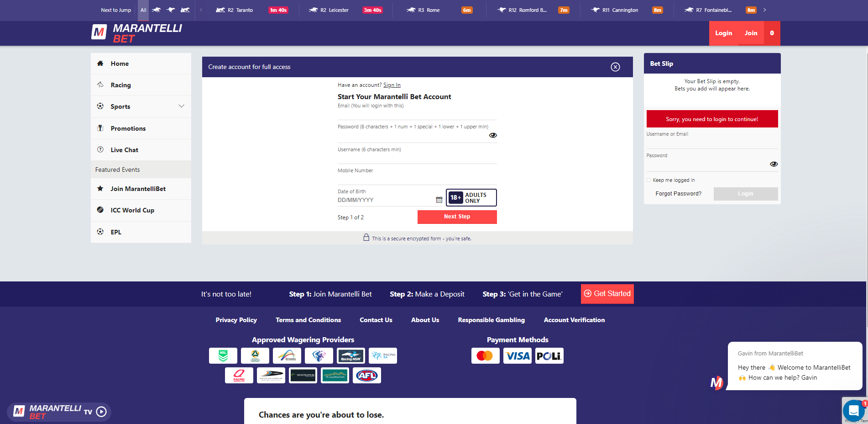Open Live Chat in sidebar

click(141, 150)
